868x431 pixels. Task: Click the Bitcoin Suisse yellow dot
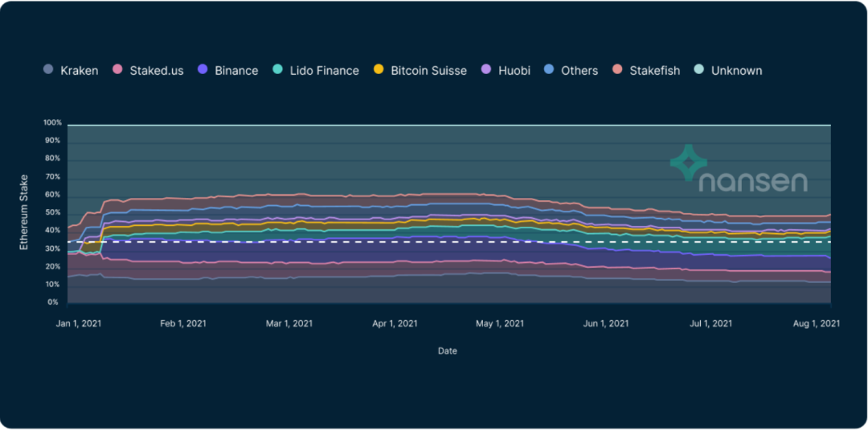tap(379, 71)
